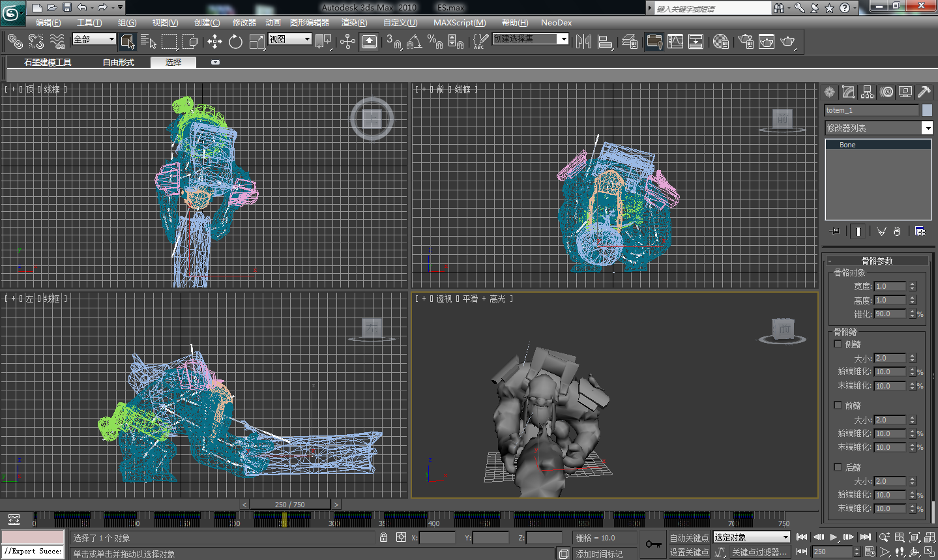Click the 宽度 width value field
Screen dimensions: 938x560
(x=890, y=286)
